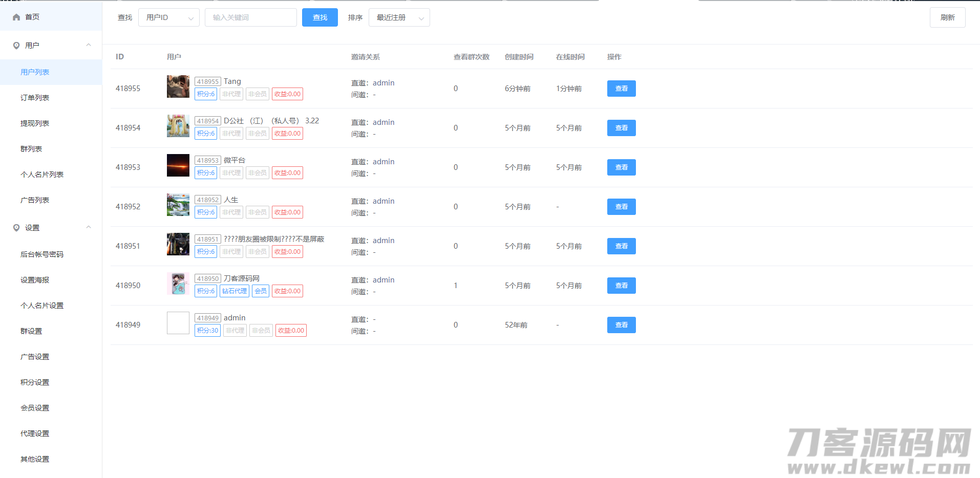Click the pin icon next to 设置 menu
Viewport: 980px width, 478px height.
(x=16, y=228)
